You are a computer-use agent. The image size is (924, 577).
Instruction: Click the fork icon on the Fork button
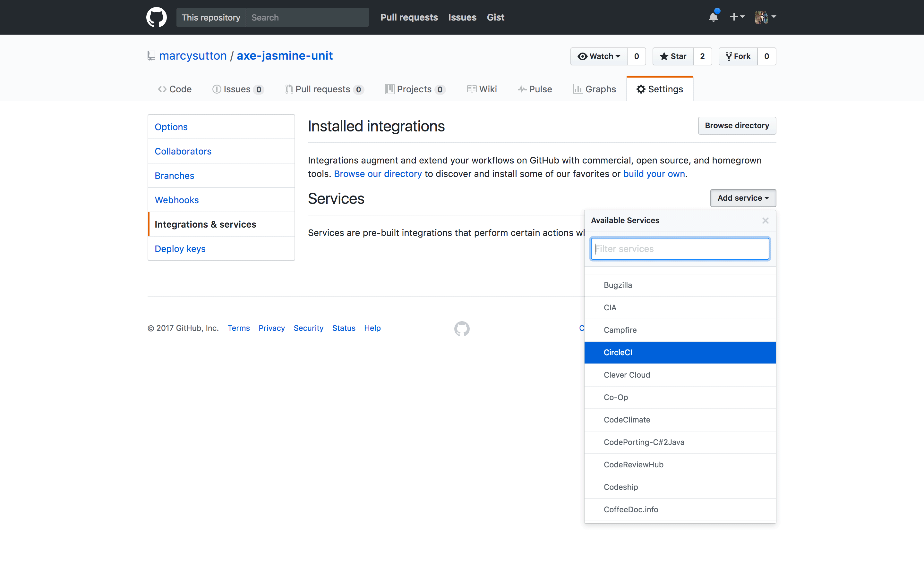coord(729,56)
